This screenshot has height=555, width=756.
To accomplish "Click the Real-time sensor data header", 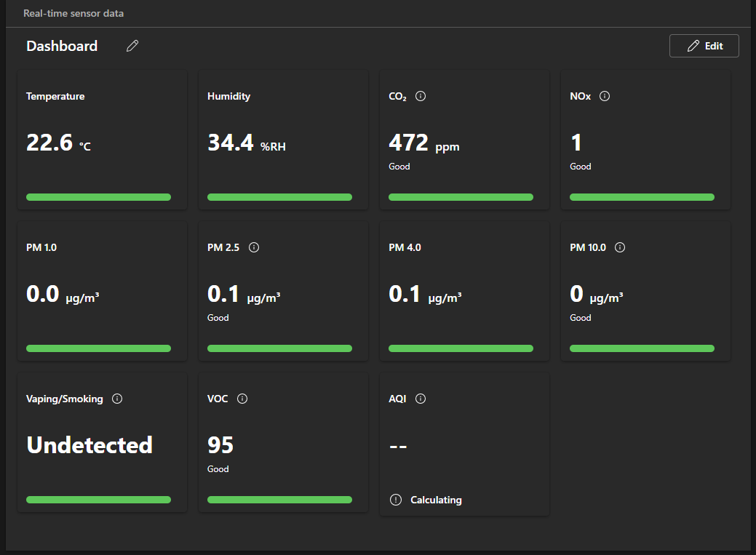I will (73, 13).
